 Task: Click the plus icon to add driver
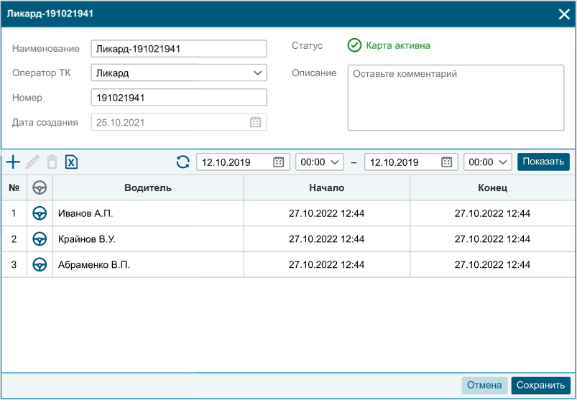13,162
